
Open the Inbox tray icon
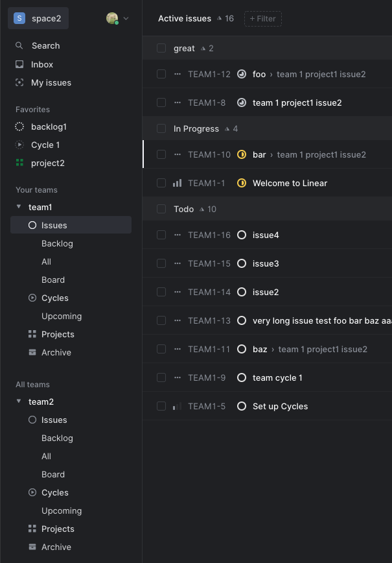pyautogui.click(x=19, y=64)
